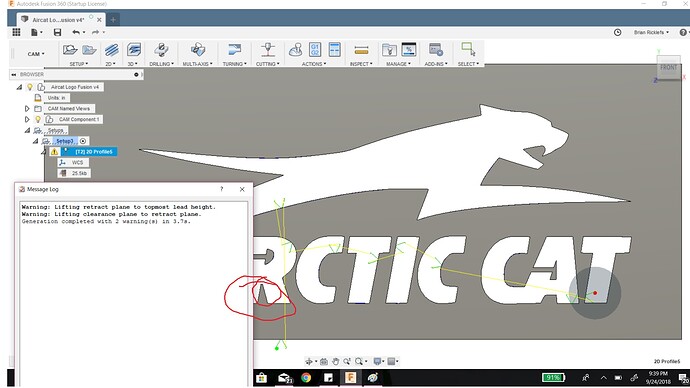Expand the INSPECT dropdown menu
The height and width of the screenshot is (388, 690).
click(x=361, y=64)
